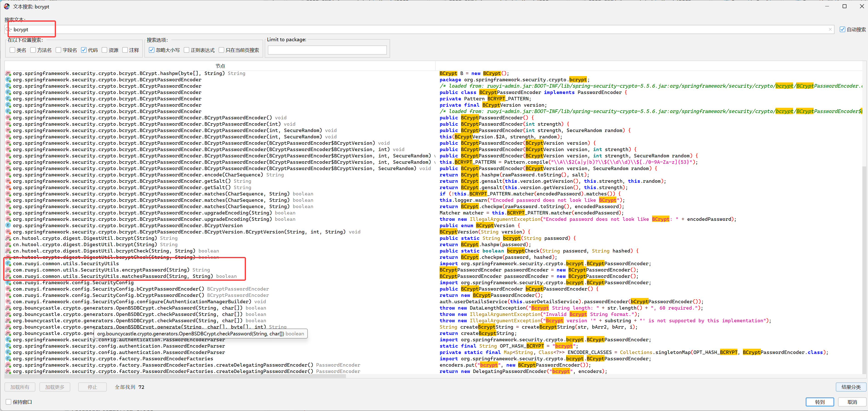Focus the Limit to package input field
This screenshot has width=868, height=411.
pyautogui.click(x=327, y=50)
